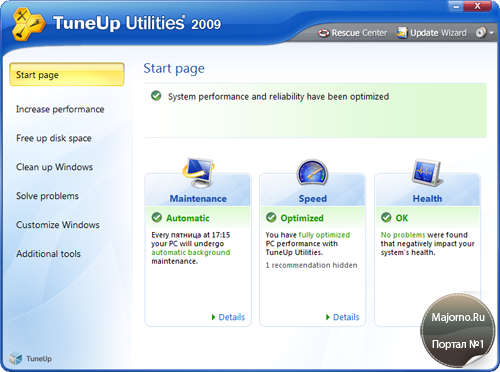Image resolution: width=500 pixels, height=372 pixels.
Task: Click the Speed heading
Action: [x=313, y=199]
